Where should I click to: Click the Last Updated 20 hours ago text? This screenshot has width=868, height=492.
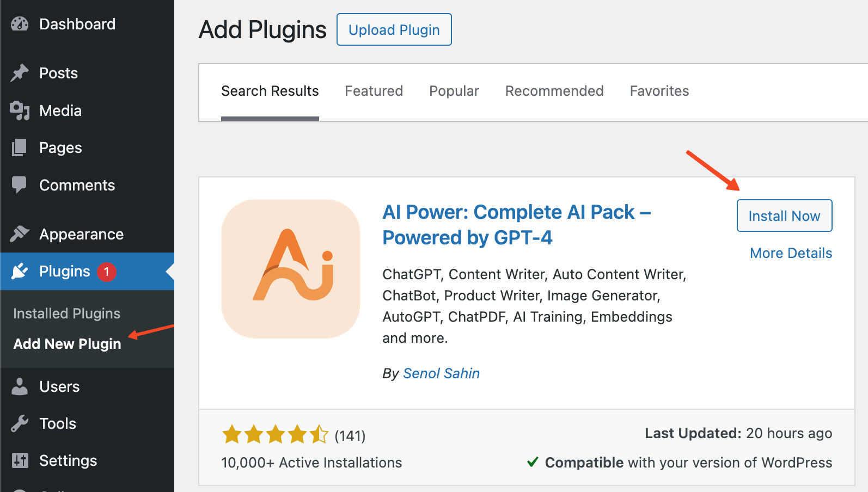[x=738, y=433]
